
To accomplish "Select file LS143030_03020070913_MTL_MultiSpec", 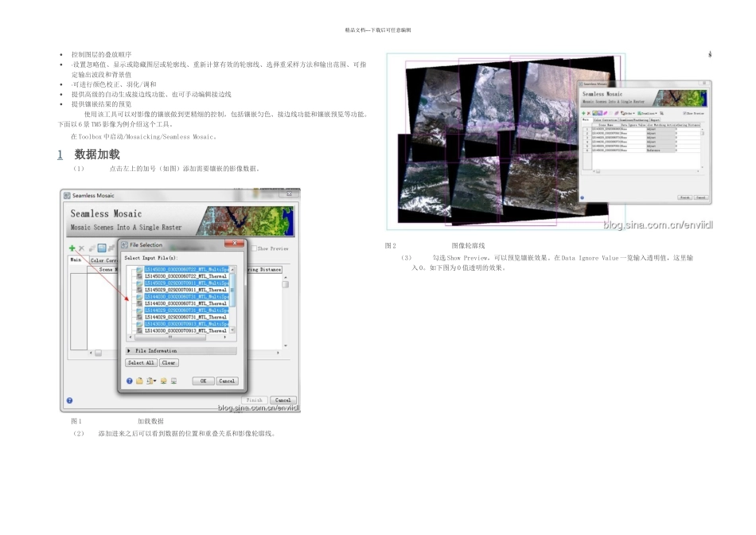I will click(186, 324).
